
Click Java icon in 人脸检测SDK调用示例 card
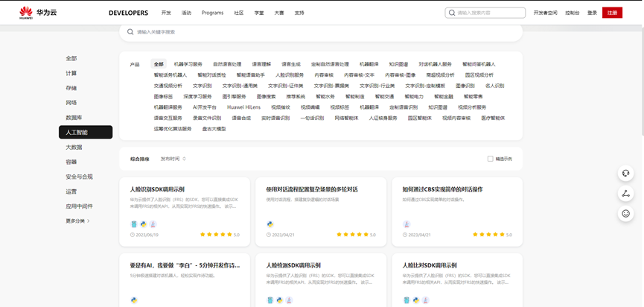click(290, 300)
